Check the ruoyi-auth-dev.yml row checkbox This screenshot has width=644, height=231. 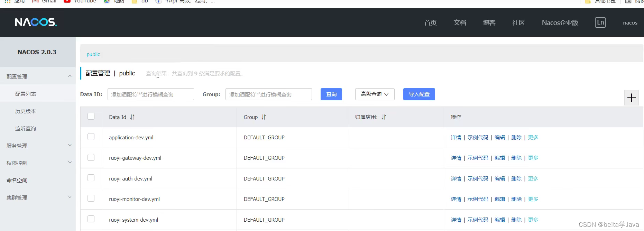[91, 178]
